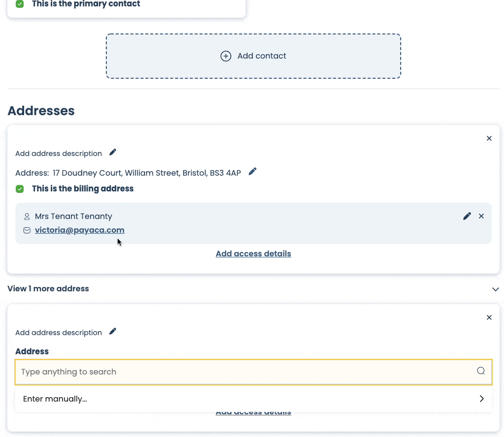
Task: Click the envelope icon beside the email
Action: 27,230
